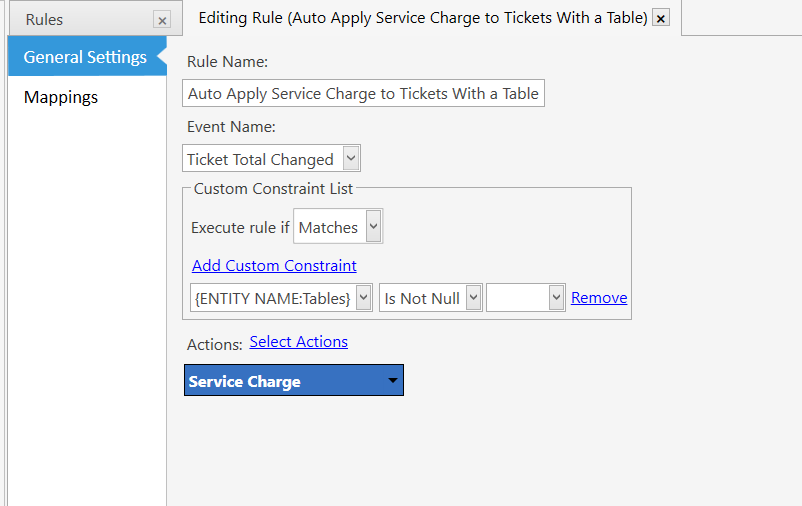Open General Settings section

coord(85,57)
